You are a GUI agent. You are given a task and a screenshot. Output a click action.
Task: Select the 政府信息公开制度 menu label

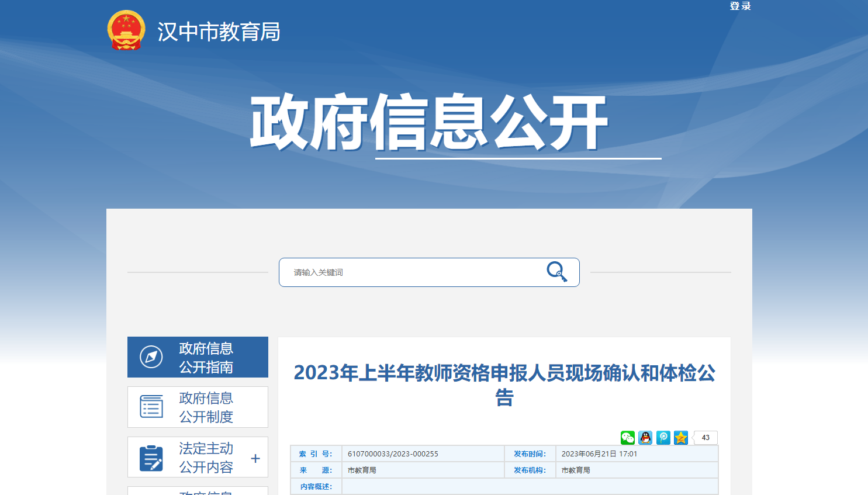(206, 407)
